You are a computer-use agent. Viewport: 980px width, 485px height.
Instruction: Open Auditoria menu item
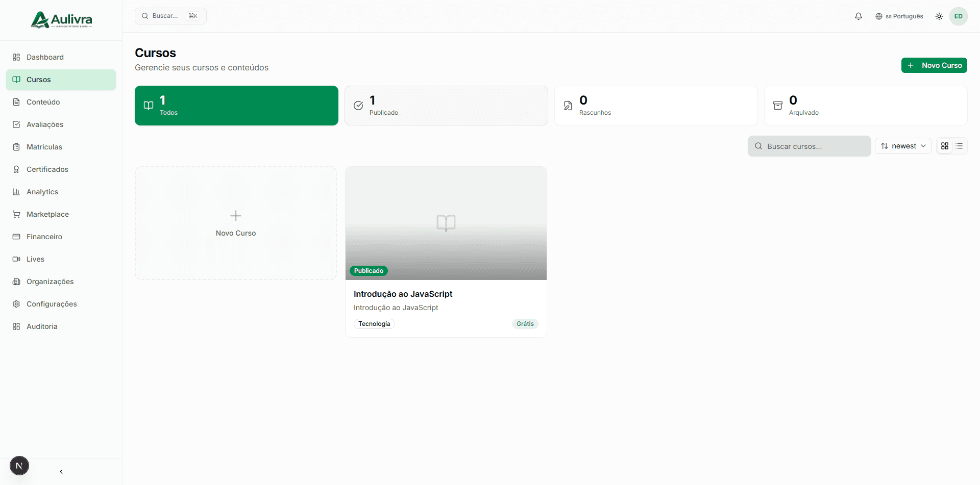point(61,326)
